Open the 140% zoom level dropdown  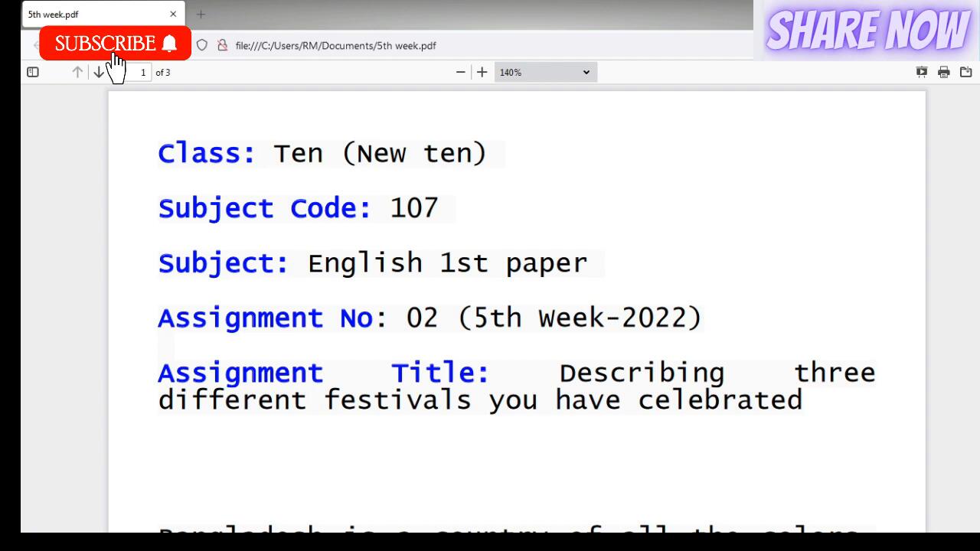click(545, 72)
